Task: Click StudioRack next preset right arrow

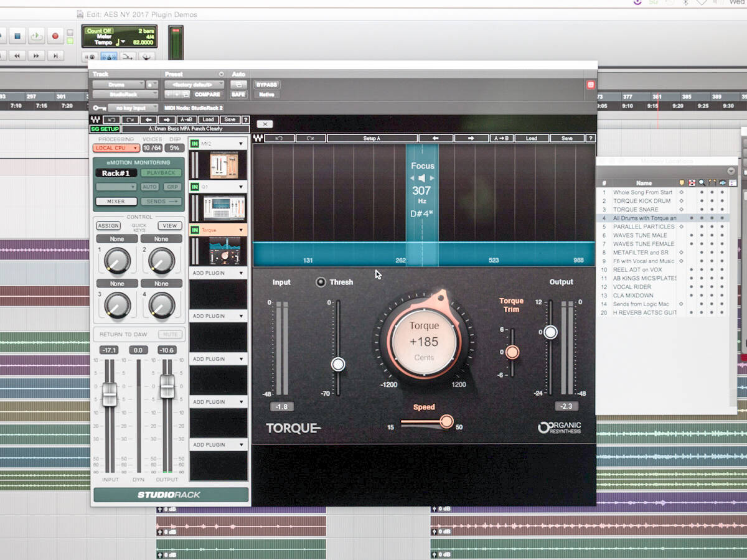Action: (x=166, y=119)
